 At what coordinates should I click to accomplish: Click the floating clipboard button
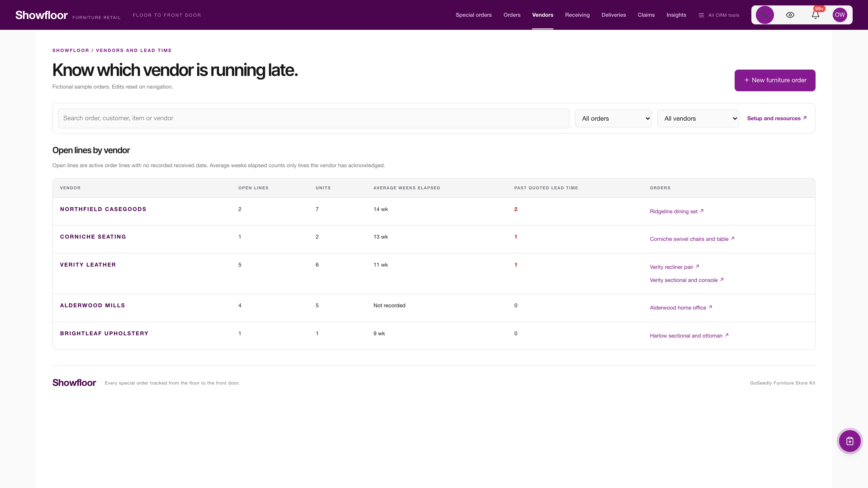(849, 441)
